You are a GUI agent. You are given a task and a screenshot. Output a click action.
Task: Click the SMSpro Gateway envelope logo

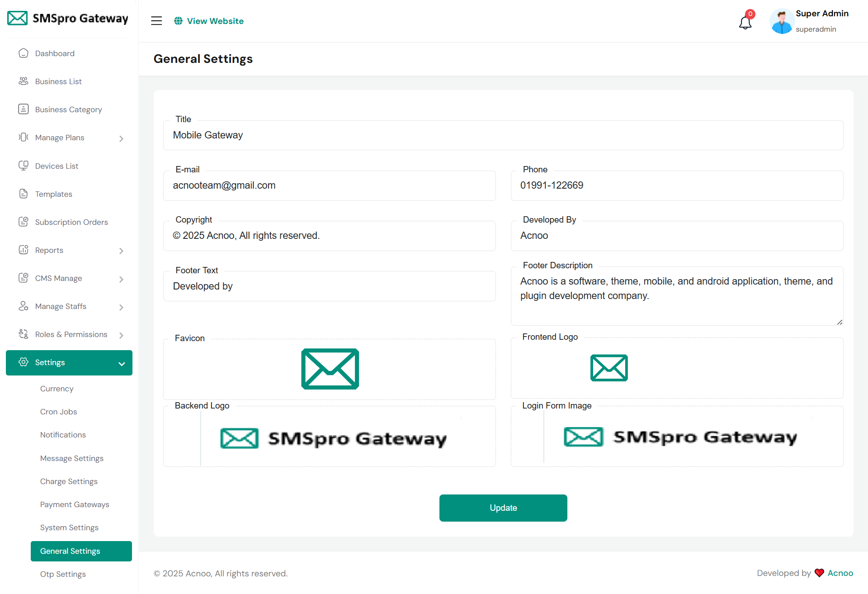click(x=18, y=19)
